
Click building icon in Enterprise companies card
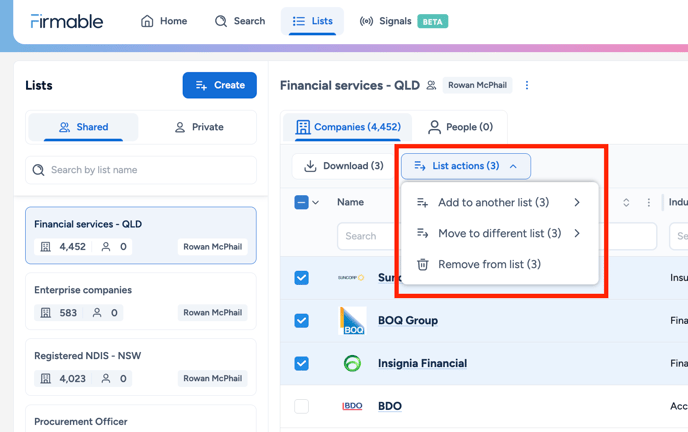click(46, 313)
